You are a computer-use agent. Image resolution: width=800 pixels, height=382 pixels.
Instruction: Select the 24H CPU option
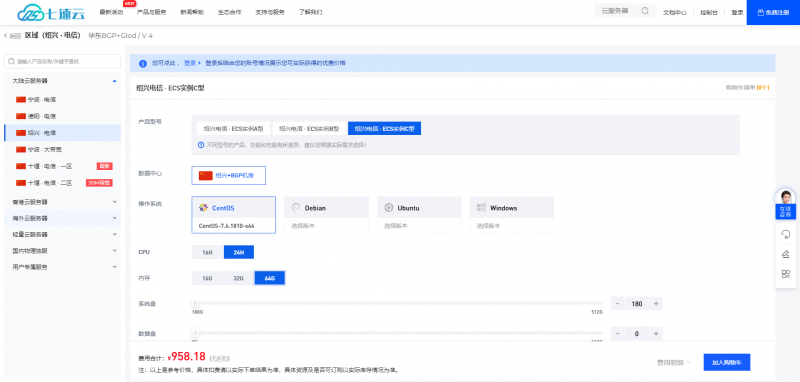click(239, 252)
